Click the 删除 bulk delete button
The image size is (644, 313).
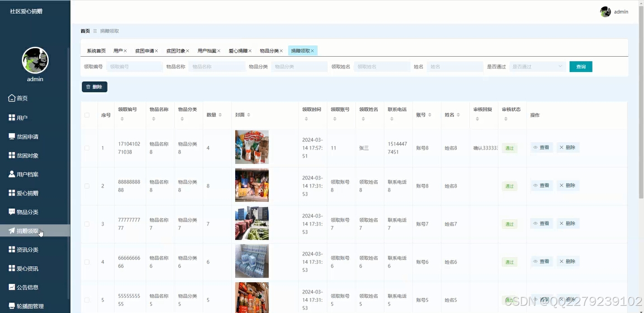(95, 87)
